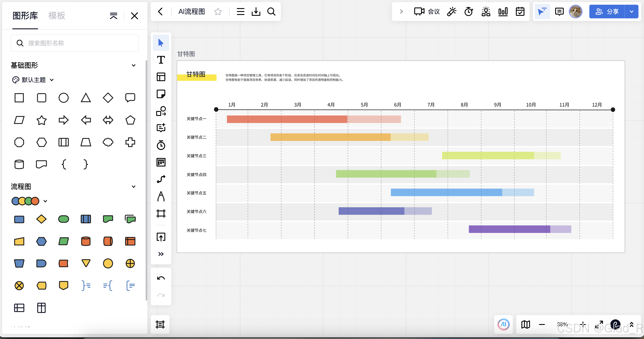This screenshot has height=339, width=644.
Task: Collapse the 基础图形 section
Action: coord(133,66)
